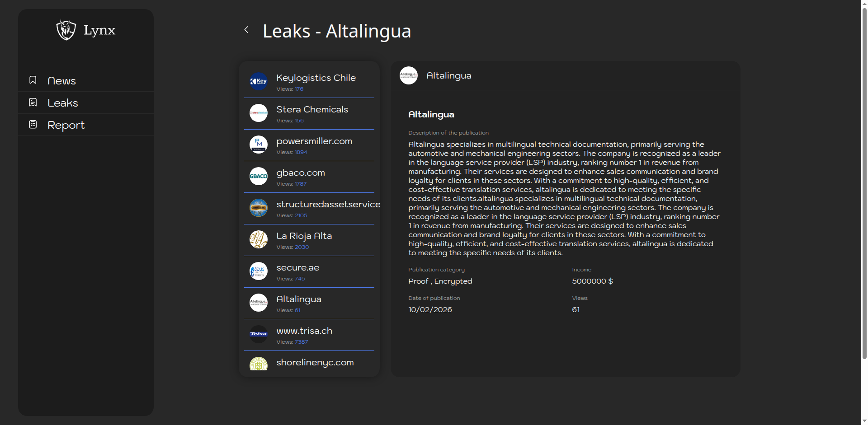Click the Keylogistics Chile company logo
This screenshot has width=868, height=425.
(259, 81)
